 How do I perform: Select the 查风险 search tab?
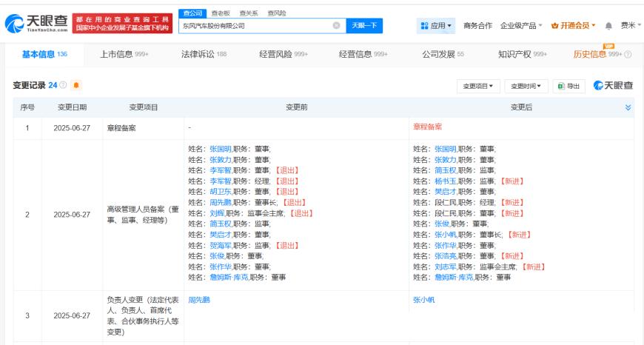(x=276, y=13)
